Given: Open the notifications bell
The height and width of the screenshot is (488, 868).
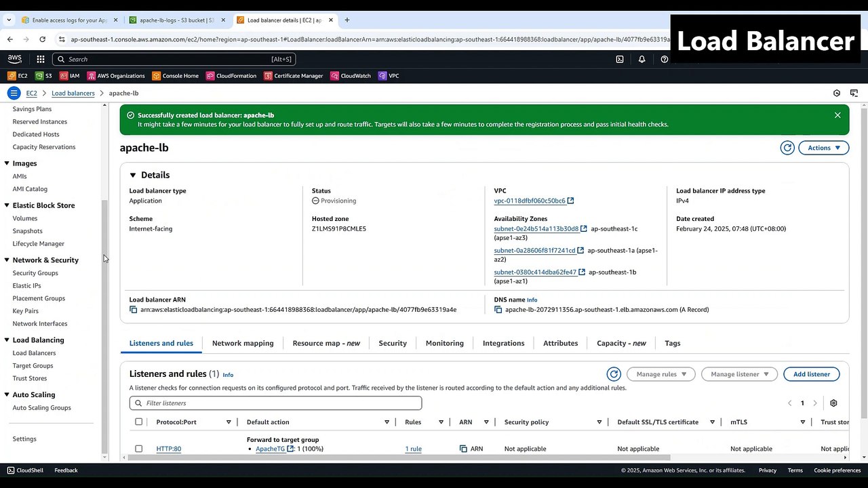Looking at the screenshot, I should click(642, 59).
